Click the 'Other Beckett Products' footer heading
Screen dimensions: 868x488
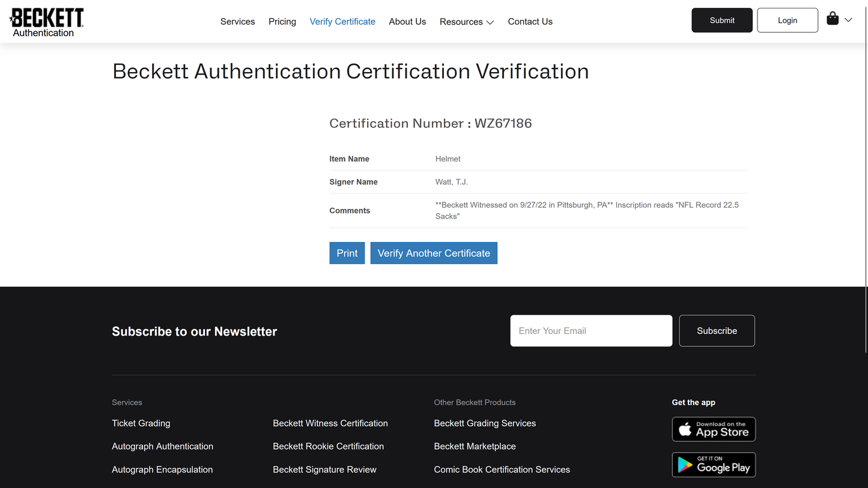475,402
